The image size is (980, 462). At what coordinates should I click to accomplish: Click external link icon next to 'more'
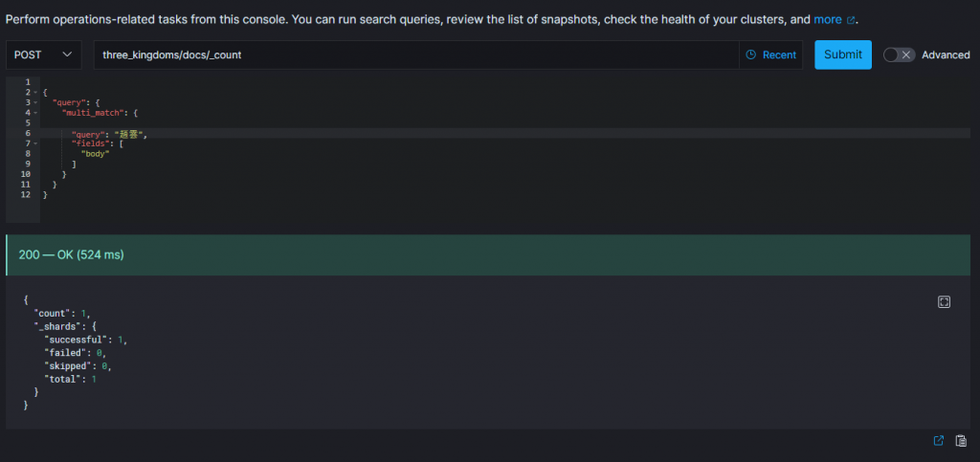[851, 19]
